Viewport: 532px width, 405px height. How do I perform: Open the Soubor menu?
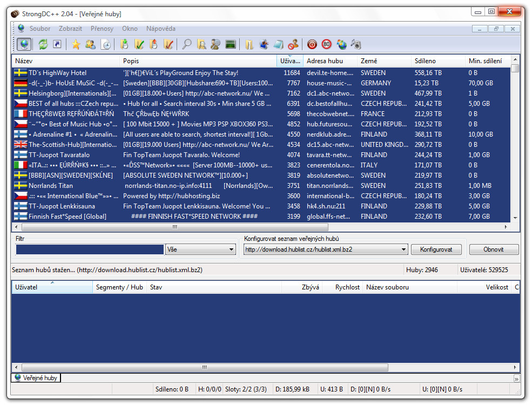39,29
